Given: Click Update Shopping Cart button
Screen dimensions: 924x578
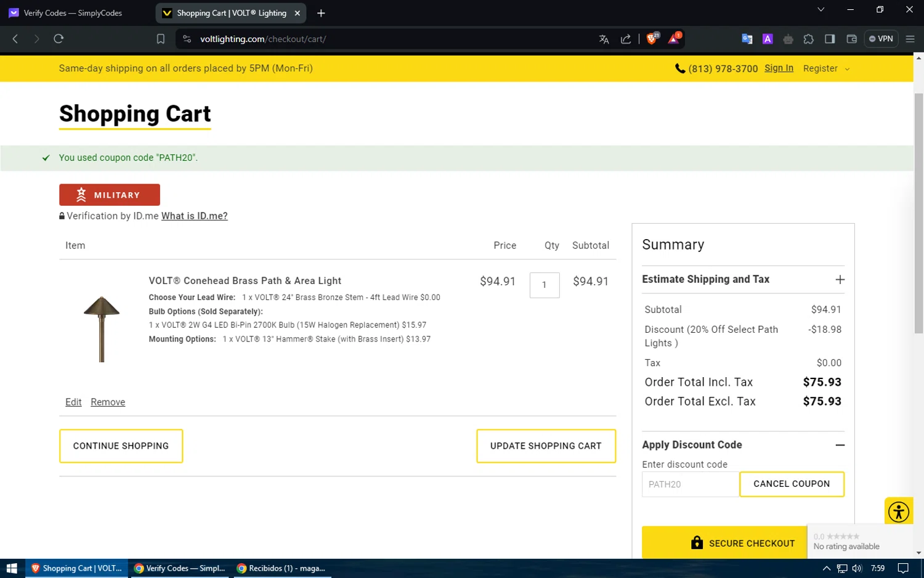Looking at the screenshot, I should click(x=546, y=446).
